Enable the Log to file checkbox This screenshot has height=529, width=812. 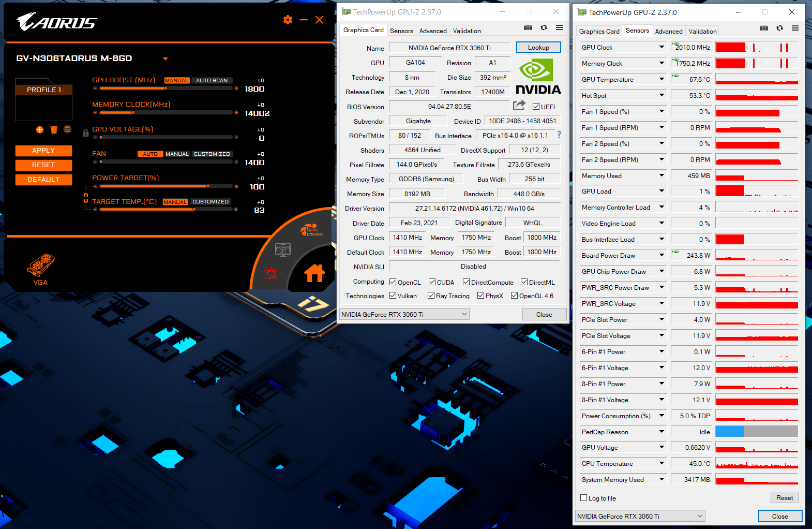(584, 498)
